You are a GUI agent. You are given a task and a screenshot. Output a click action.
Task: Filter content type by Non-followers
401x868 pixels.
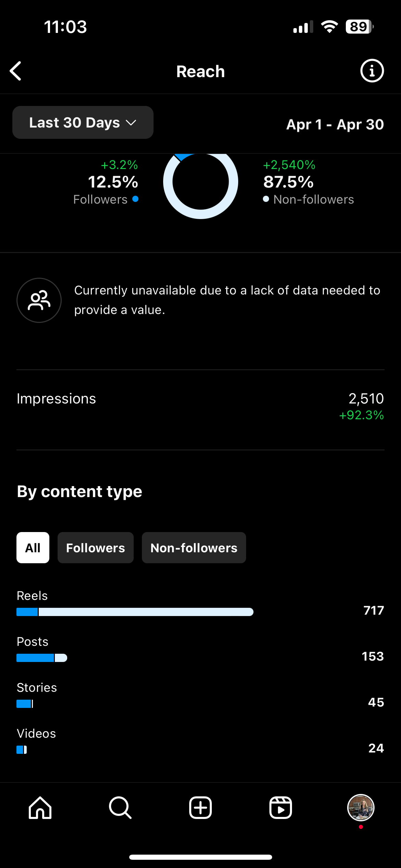[194, 547]
